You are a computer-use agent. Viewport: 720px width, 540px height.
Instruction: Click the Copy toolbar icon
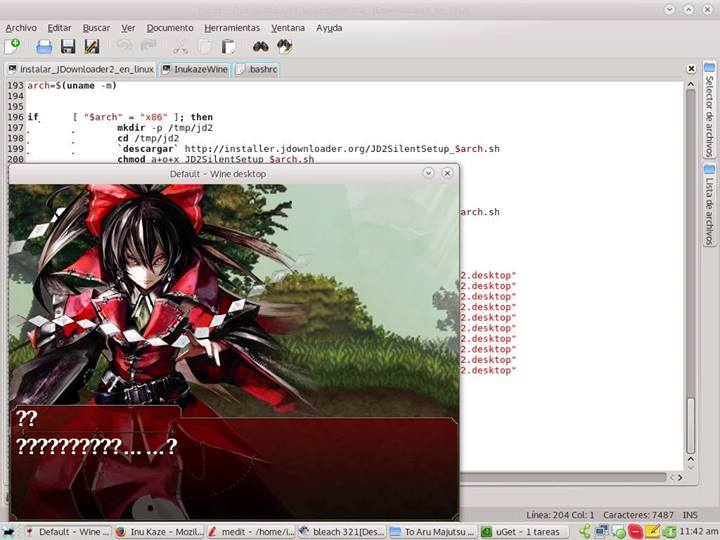(205, 47)
